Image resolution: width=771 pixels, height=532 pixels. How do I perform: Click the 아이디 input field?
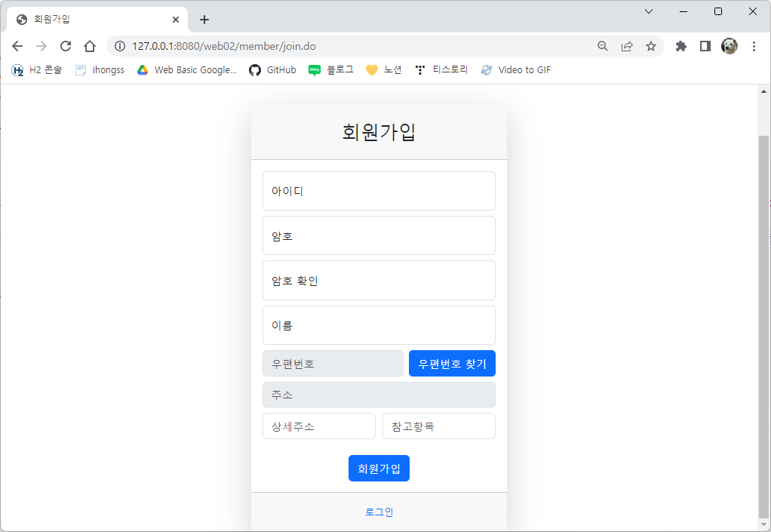coord(379,191)
